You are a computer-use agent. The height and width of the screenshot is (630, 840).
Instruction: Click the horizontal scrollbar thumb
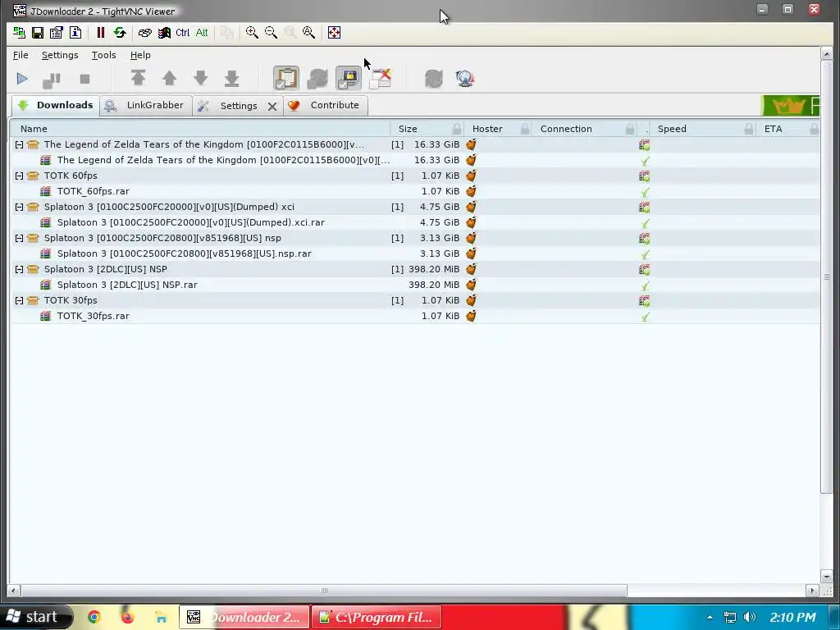[323, 591]
